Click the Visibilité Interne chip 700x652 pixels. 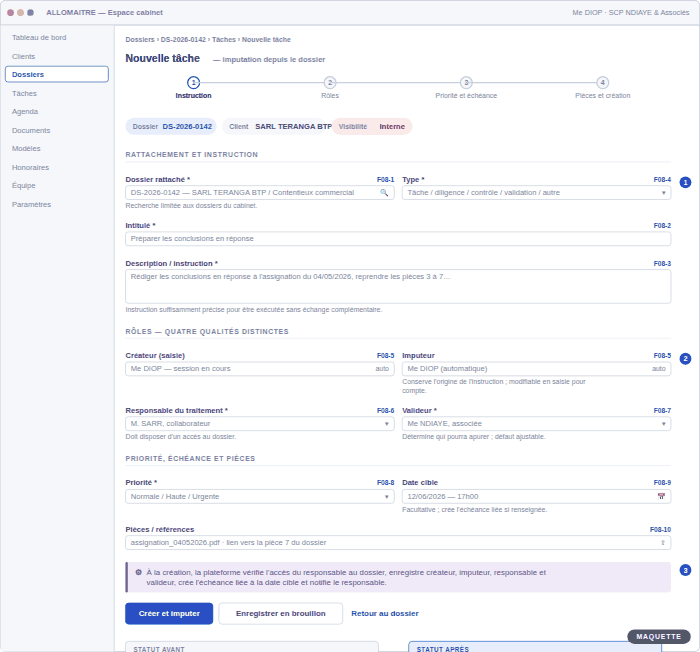371,126
